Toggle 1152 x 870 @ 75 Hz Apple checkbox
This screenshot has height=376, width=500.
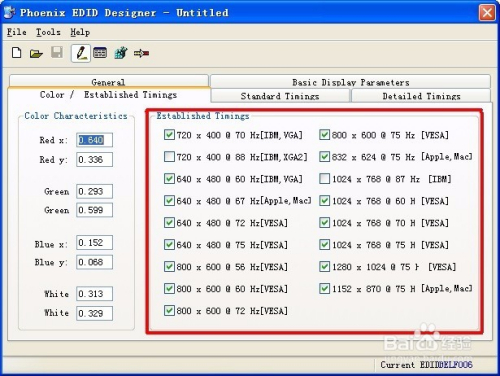[324, 288]
